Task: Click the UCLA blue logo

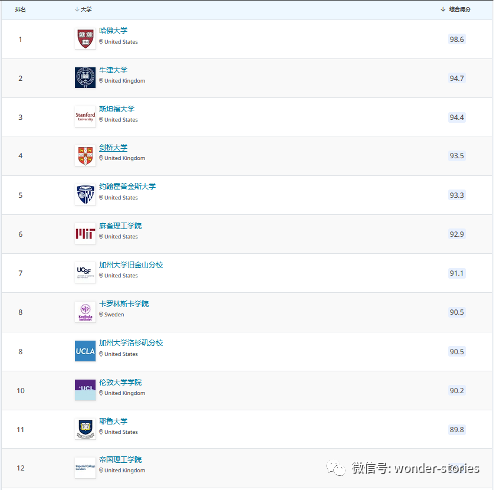Action: tap(85, 351)
